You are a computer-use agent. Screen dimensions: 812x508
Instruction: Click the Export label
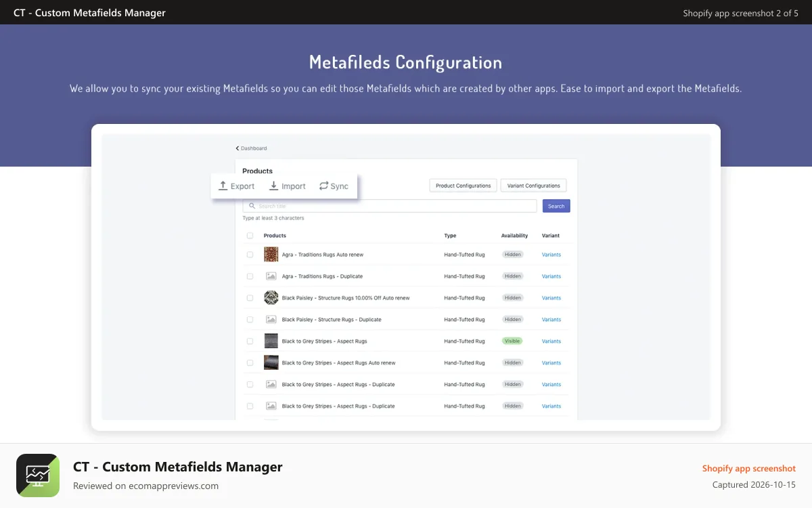(243, 186)
